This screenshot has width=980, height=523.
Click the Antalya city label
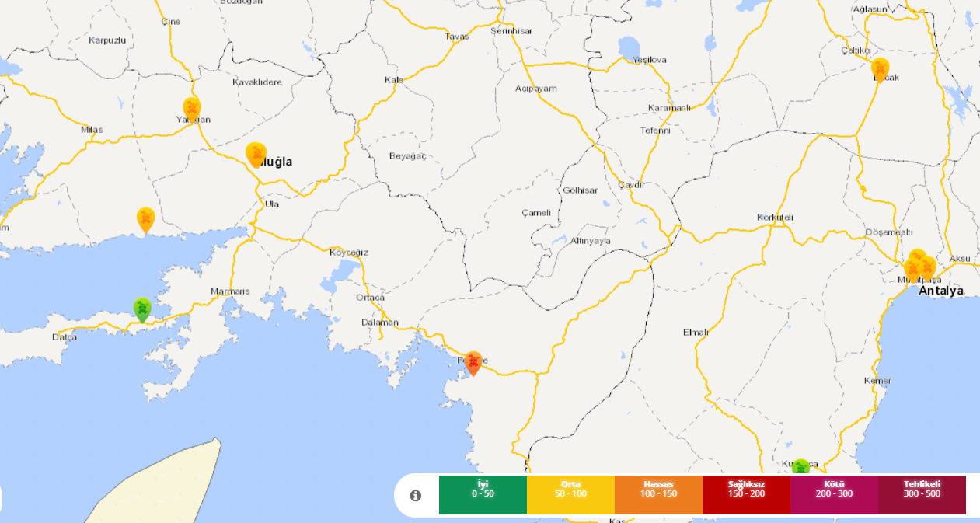pyautogui.click(x=941, y=291)
